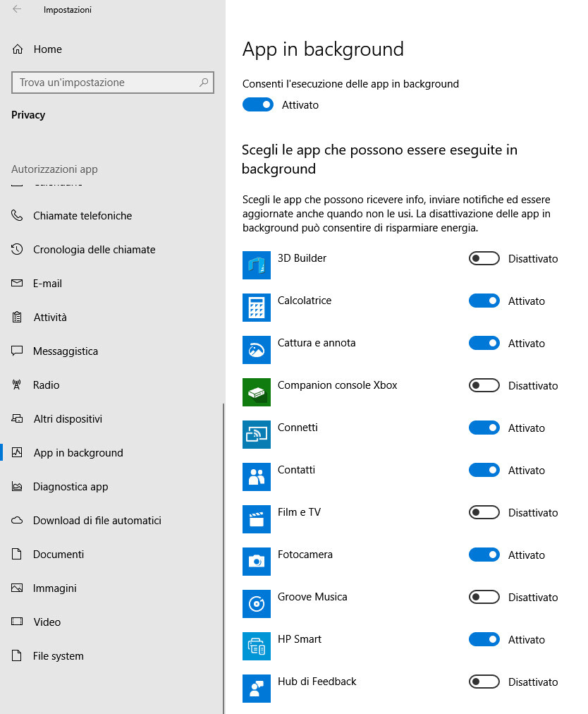Click the search magnifier icon
The width and height of the screenshot is (588, 714).
pos(204,83)
